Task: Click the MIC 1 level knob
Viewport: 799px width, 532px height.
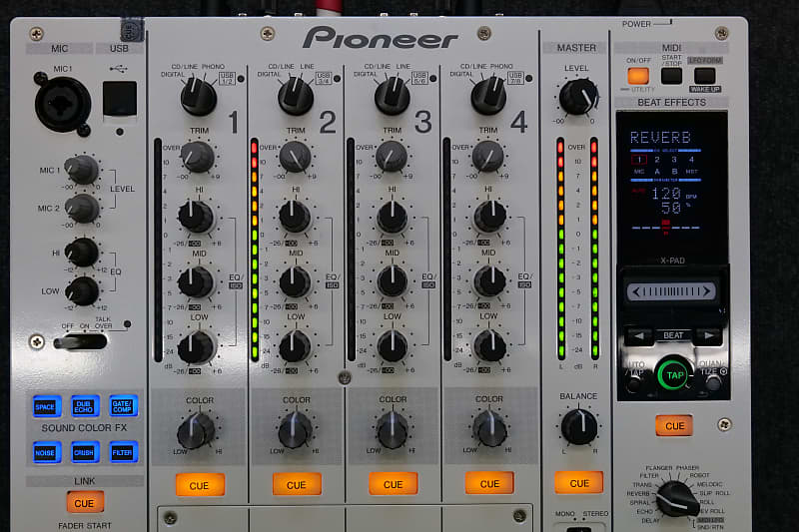Action: [83, 170]
